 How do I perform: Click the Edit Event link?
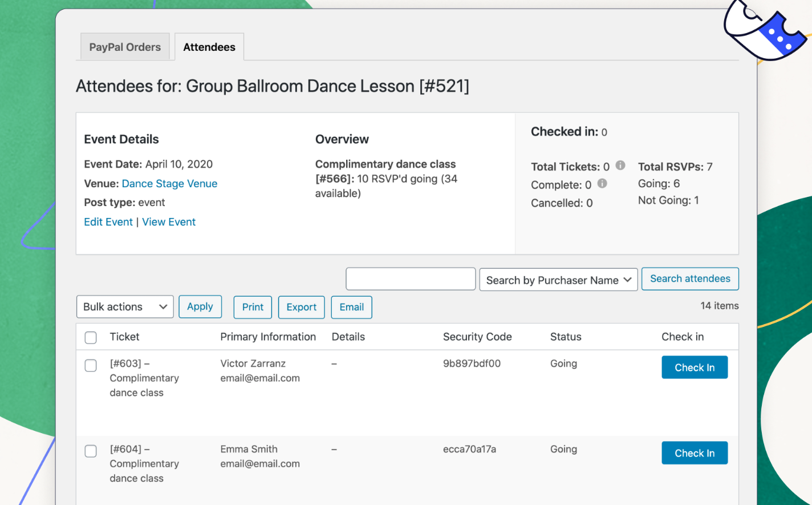tap(108, 222)
